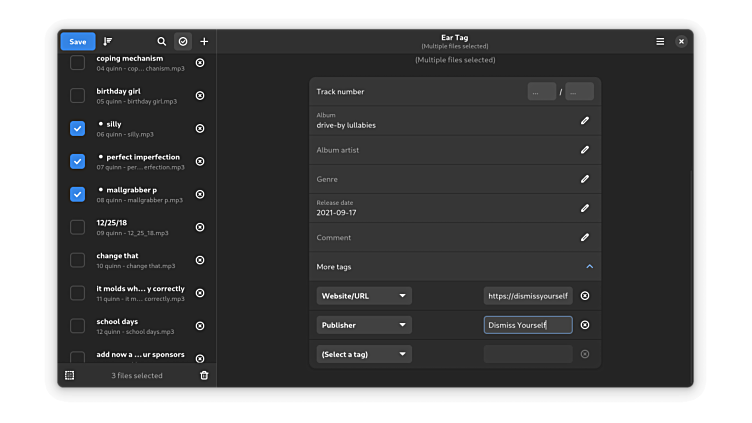Click the plus icon to add files
Viewport: 752px width, 423px height.
click(204, 42)
